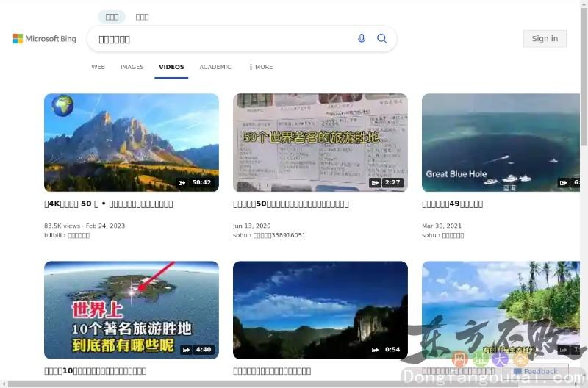Open video title containing 50 under the 2:27 thumbnail
This screenshot has width=588, height=388.
pyautogui.click(x=291, y=204)
